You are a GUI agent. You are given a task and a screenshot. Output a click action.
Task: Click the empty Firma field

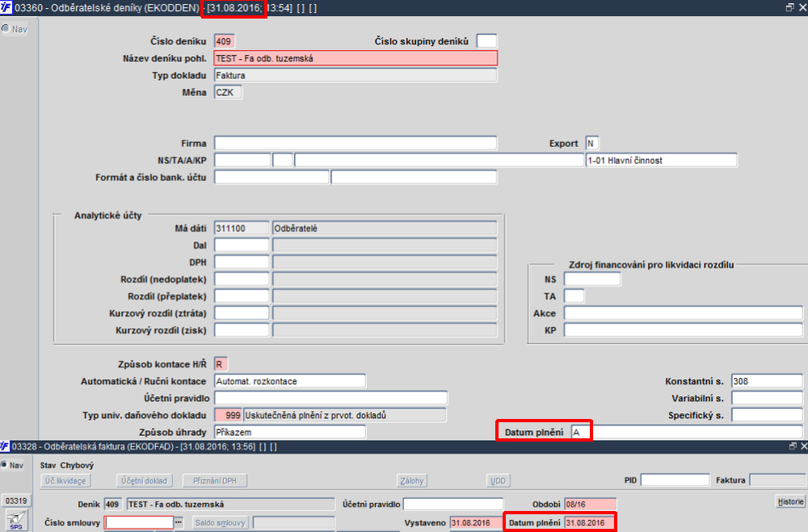point(356,143)
